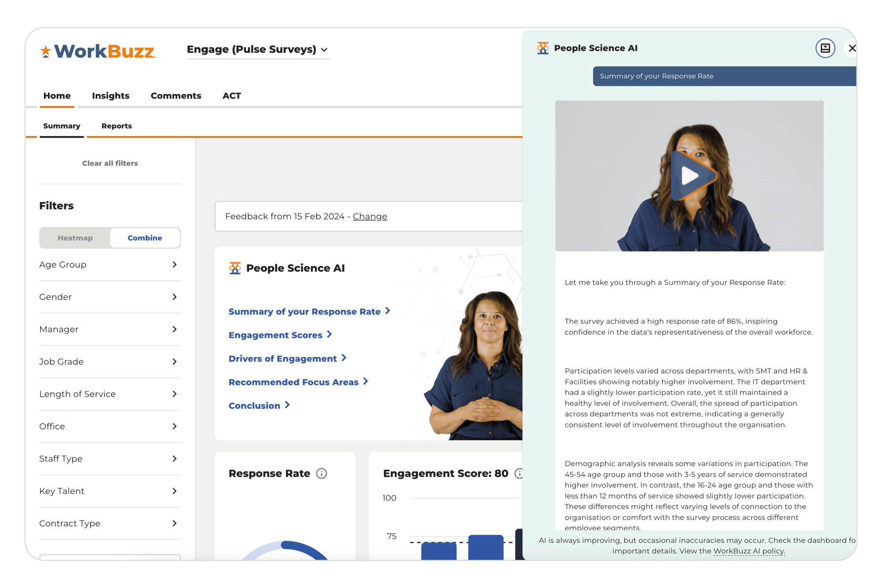
Task: Select the Insights tab
Action: coord(110,95)
